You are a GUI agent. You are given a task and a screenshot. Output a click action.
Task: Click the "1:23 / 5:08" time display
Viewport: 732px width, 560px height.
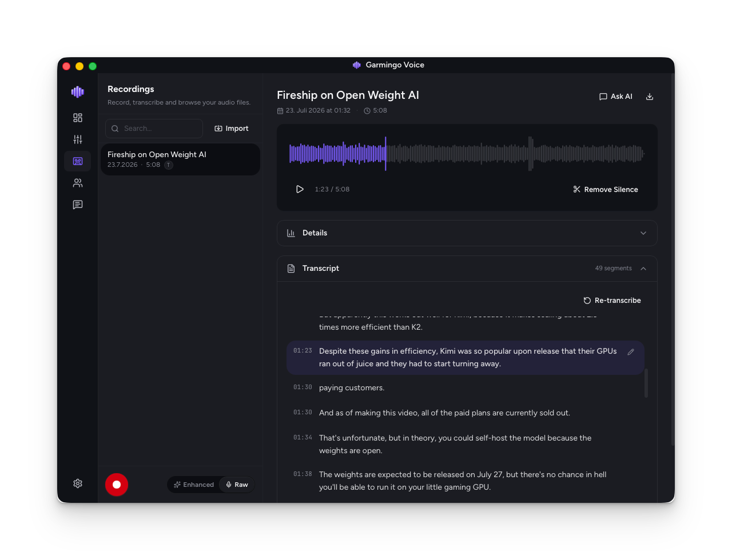pyautogui.click(x=332, y=189)
